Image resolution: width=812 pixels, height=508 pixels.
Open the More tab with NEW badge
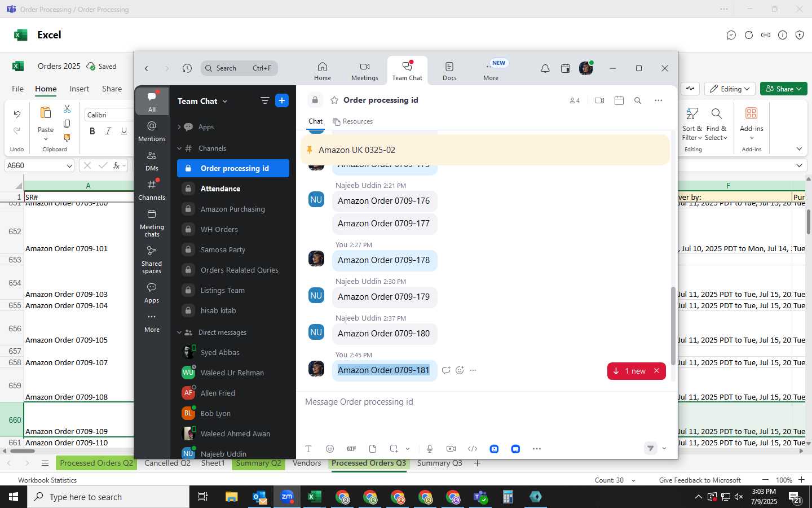tap(491, 71)
